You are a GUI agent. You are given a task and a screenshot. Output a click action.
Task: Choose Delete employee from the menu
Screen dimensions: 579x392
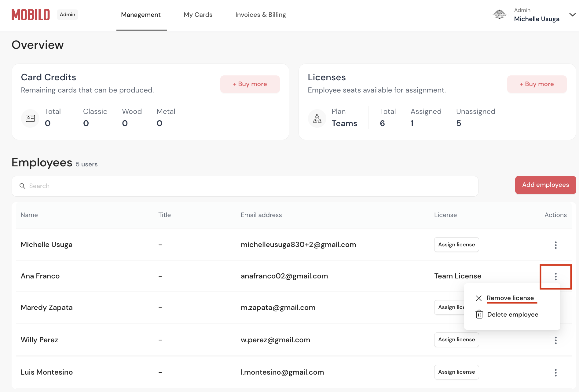click(x=512, y=314)
